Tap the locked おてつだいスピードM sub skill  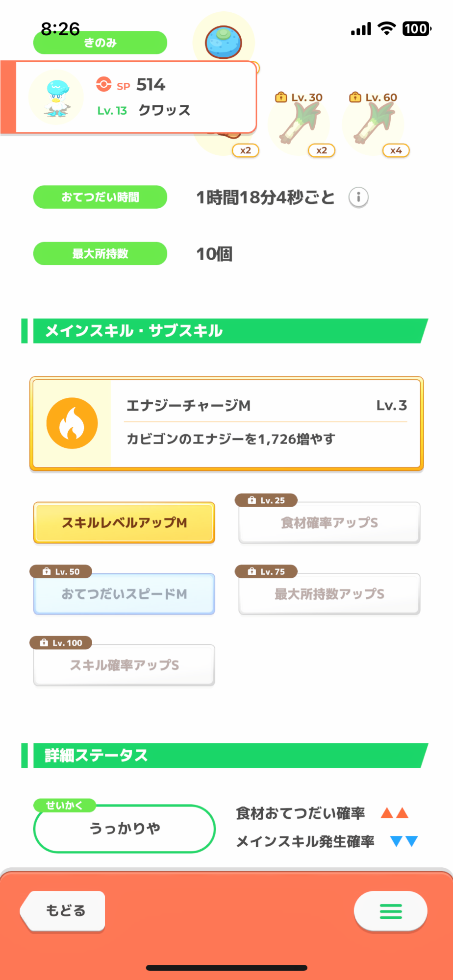click(124, 594)
